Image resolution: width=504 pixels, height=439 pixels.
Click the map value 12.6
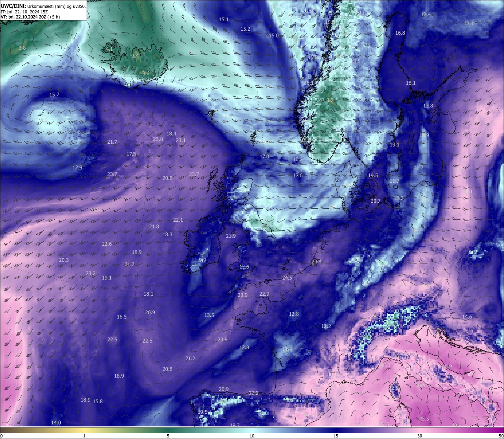[x=244, y=267]
